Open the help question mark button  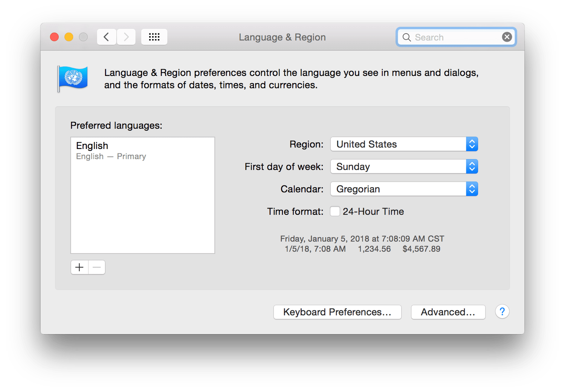[502, 312]
